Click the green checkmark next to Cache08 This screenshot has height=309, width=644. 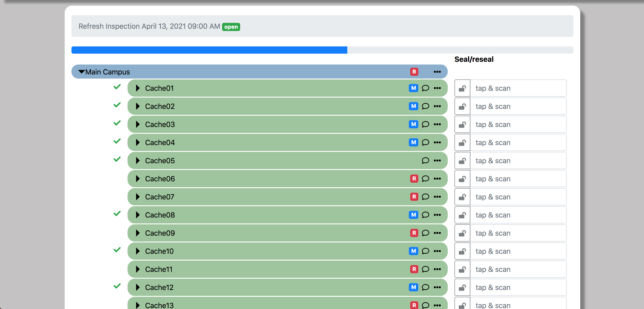[117, 214]
